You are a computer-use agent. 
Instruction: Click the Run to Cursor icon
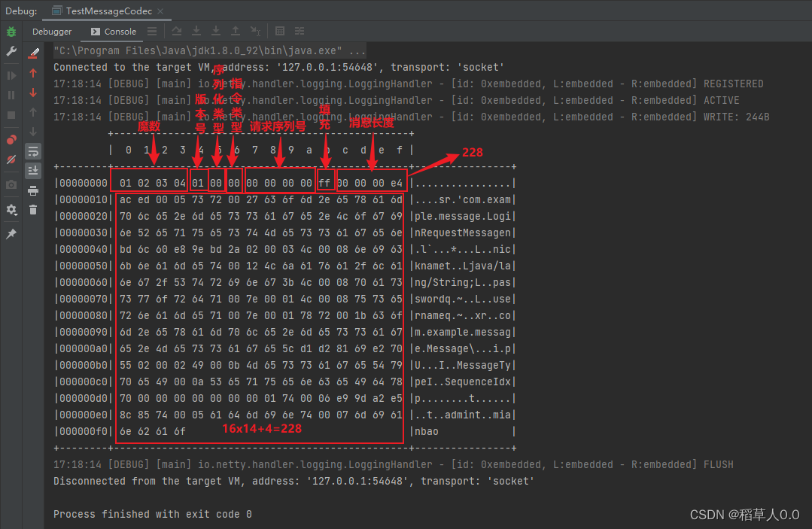[255, 32]
